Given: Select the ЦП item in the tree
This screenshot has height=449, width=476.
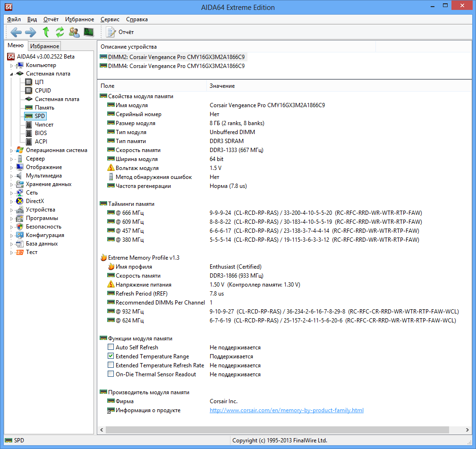Looking at the screenshot, I should click(39, 82).
